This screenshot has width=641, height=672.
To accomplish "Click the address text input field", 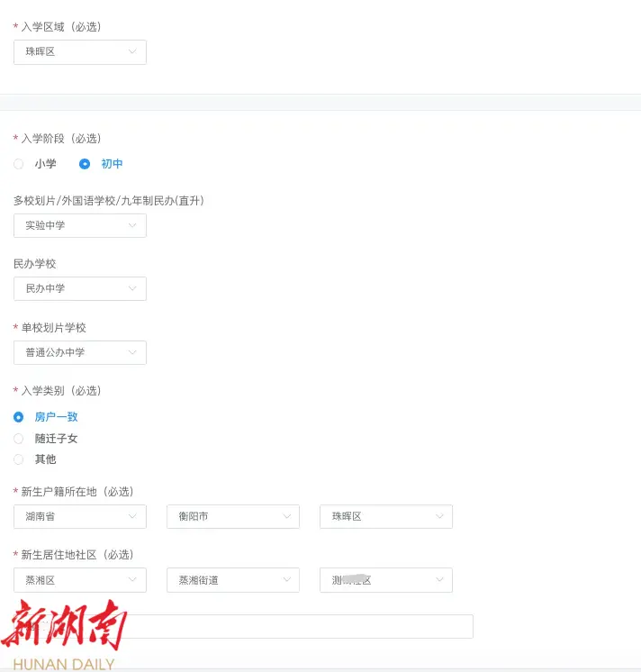I will tap(297, 626).
